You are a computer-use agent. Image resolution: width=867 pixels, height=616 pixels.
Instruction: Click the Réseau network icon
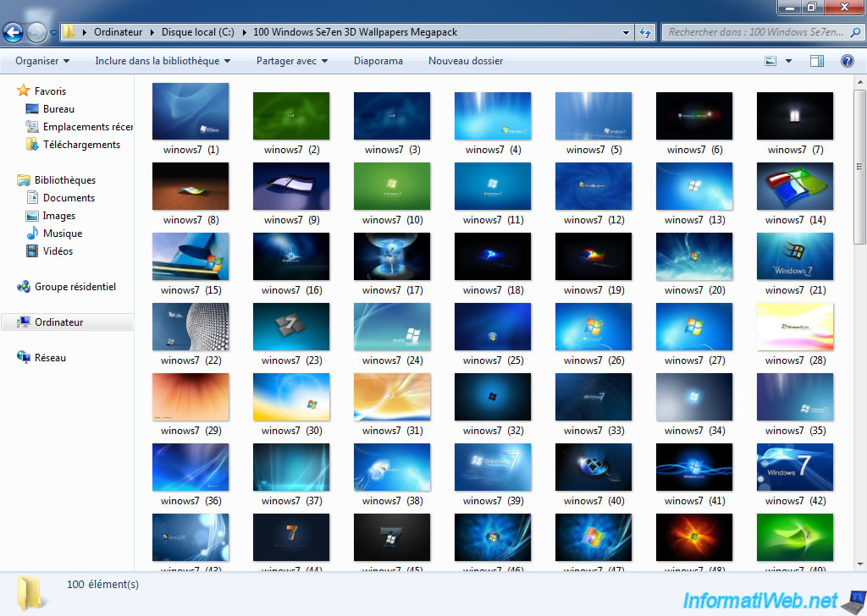pyautogui.click(x=23, y=357)
